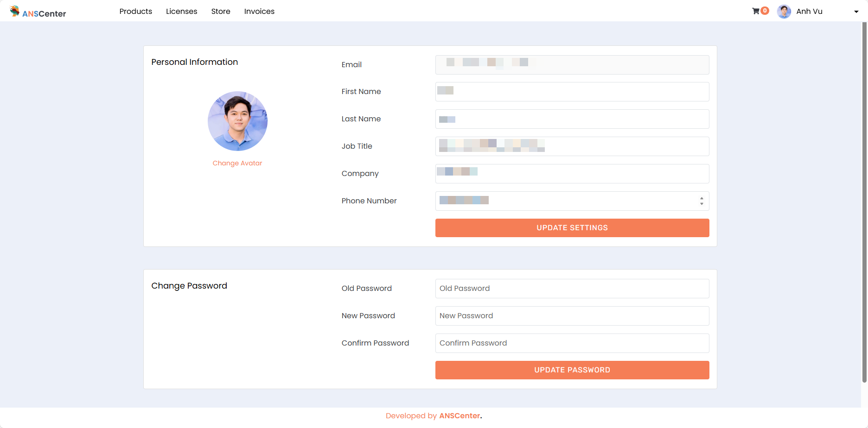Click the small user avatar in header
This screenshot has width=868, height=428.
pos(784,12)
